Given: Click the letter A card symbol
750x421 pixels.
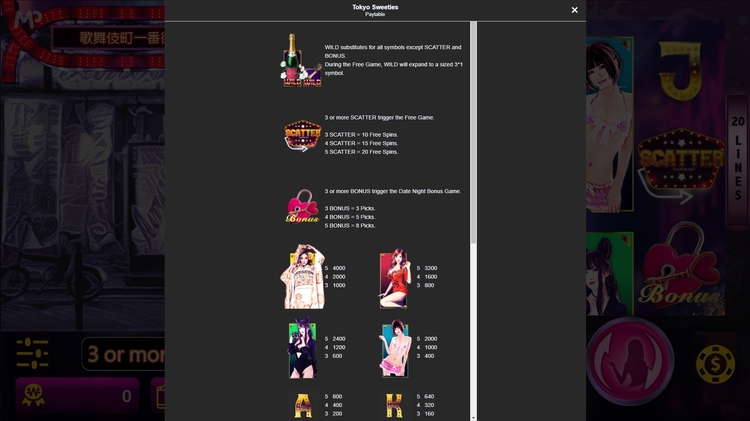Looking at the screenshot, I should (302, 404).
